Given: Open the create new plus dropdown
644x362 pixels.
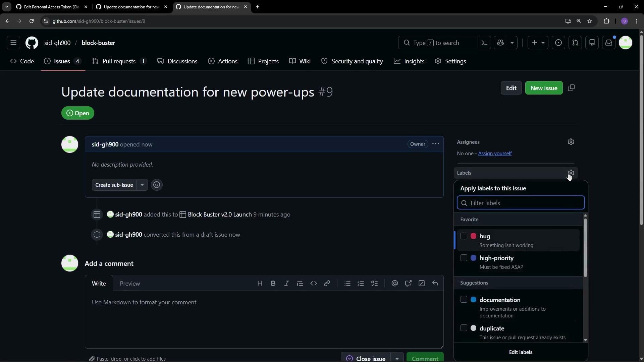Looking at the screenshot, I should click(x=538, y=43).
